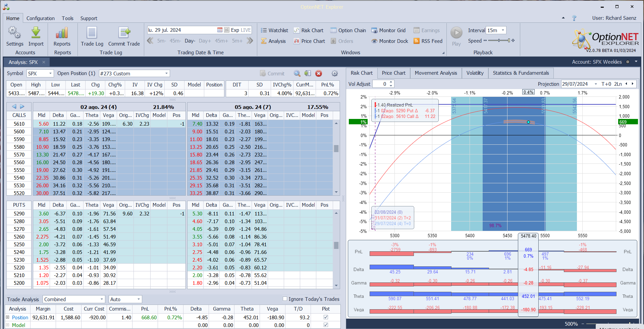The height and width of the screenshot is (329, 644).
Task: Toggle LIVE mode in date field
Action: pyautogui.click(x=246, y=30)
